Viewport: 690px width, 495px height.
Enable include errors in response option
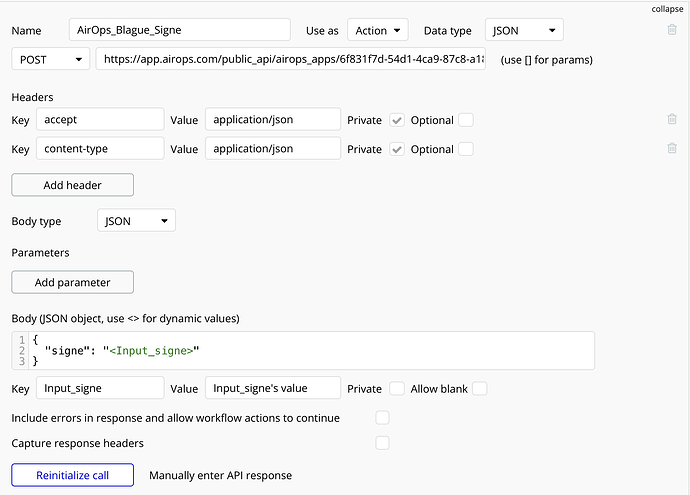[x=382, y=418]
